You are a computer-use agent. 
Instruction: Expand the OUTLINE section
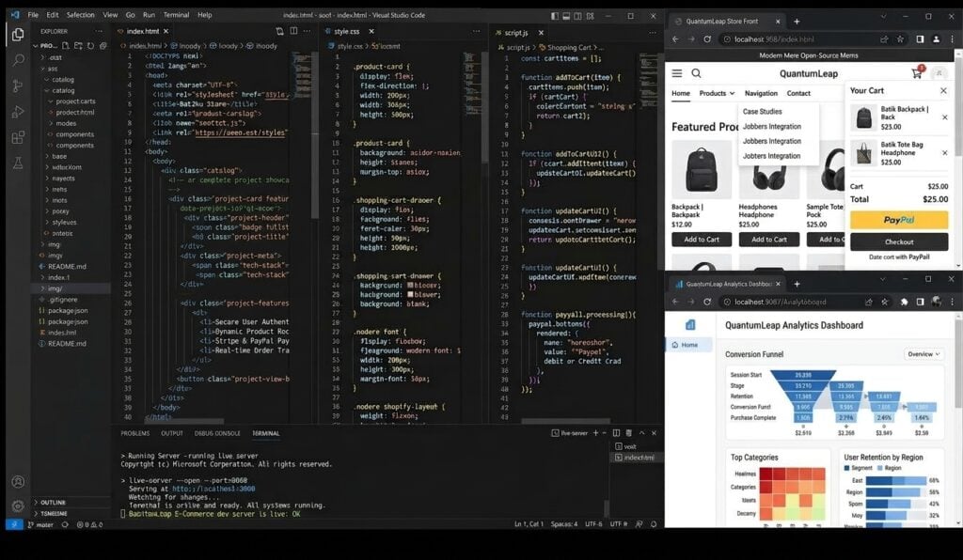[x=53, y=503]
